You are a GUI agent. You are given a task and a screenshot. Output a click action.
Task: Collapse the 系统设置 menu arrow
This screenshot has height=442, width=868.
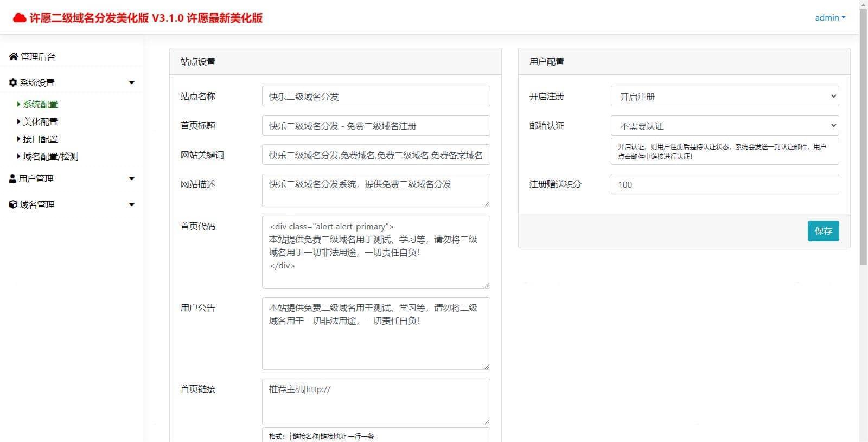pos(131,83)
